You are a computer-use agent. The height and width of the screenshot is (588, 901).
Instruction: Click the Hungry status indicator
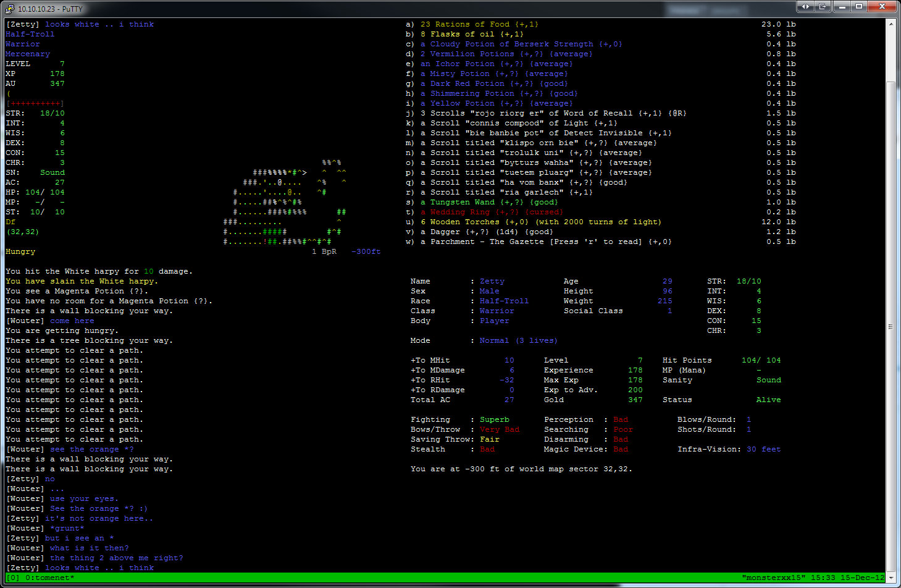click(x=20, y=252)
